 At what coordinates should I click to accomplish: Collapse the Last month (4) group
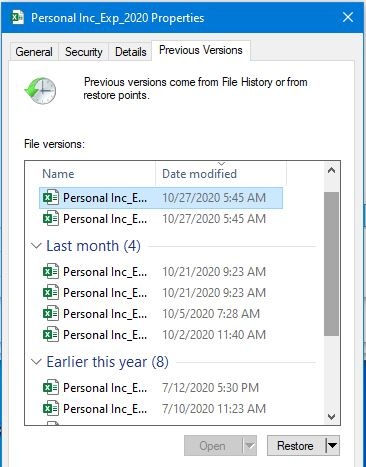pos(36,246)
